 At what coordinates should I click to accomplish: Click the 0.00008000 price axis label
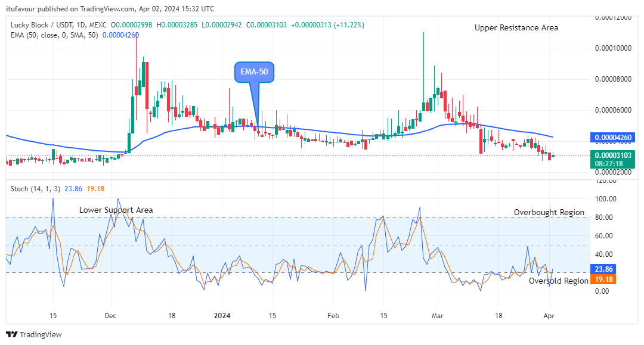tap(613, 79)
